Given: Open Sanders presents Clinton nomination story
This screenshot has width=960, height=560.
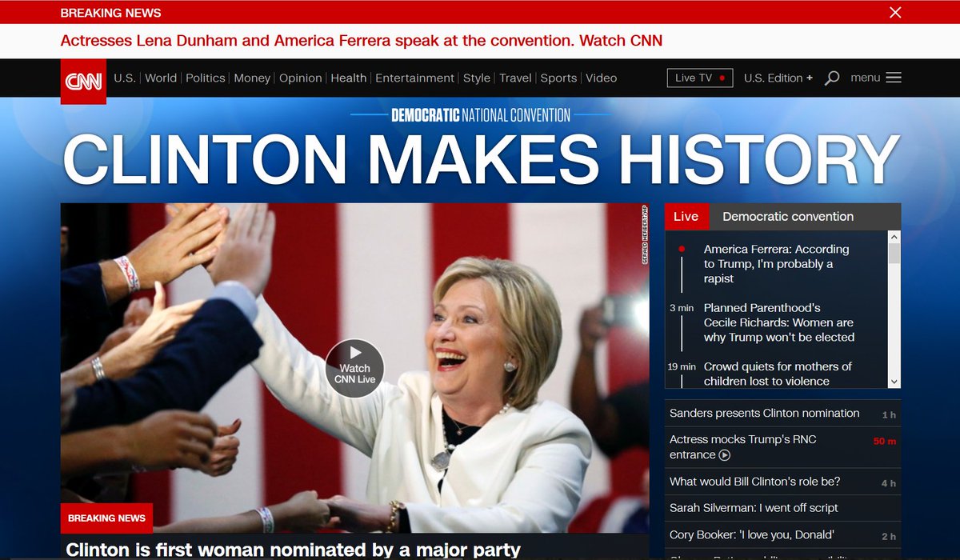Looking at the screenshot, I should (x=765, y=414).
